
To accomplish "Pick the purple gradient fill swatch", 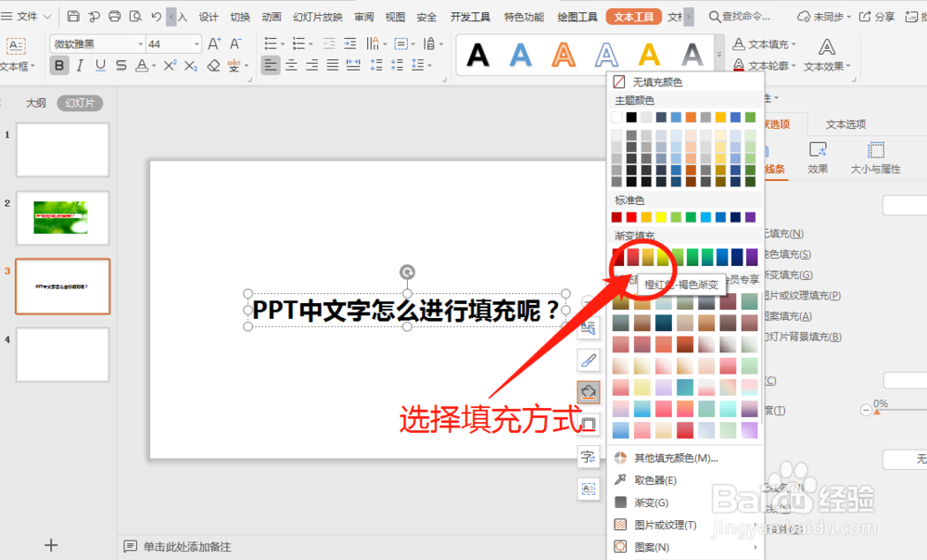I will click(752, 257).
